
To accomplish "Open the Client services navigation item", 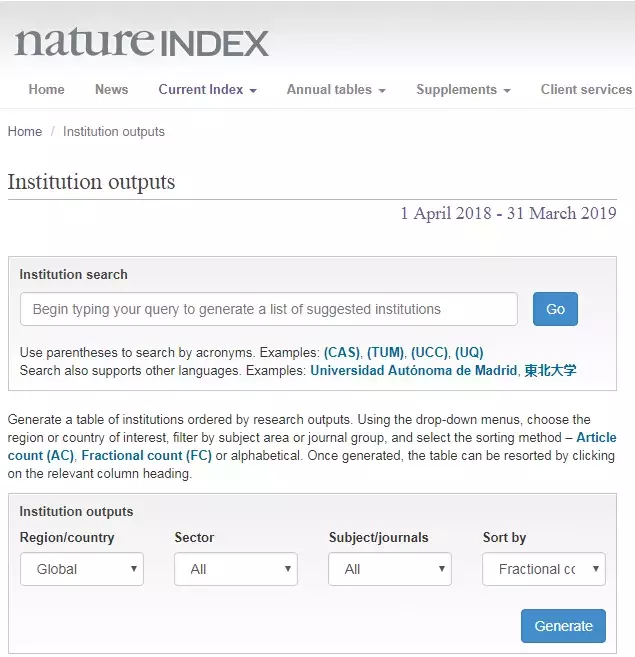I will coord(586,89).
